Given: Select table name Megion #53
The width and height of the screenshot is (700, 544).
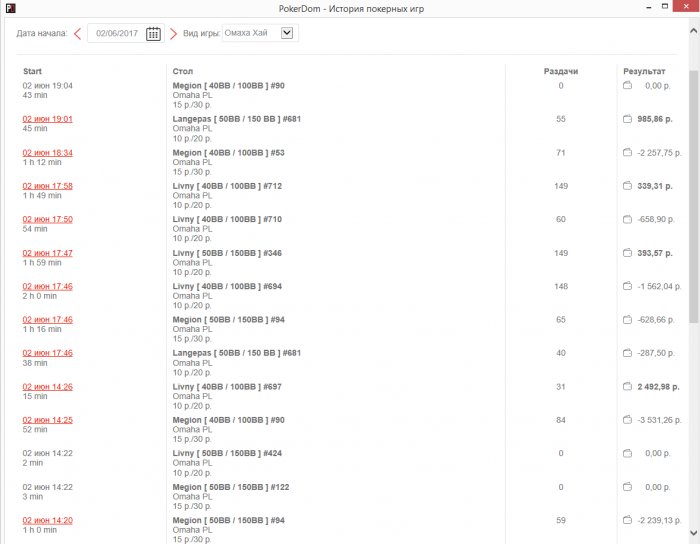Looking at the screenshot, I should tap(229, 153).
